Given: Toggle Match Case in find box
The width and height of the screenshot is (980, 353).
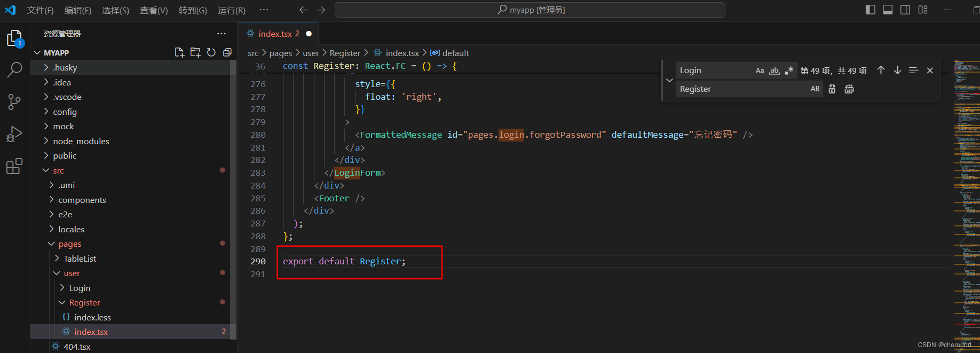Looking at the screenshot, I should point(760,70).
